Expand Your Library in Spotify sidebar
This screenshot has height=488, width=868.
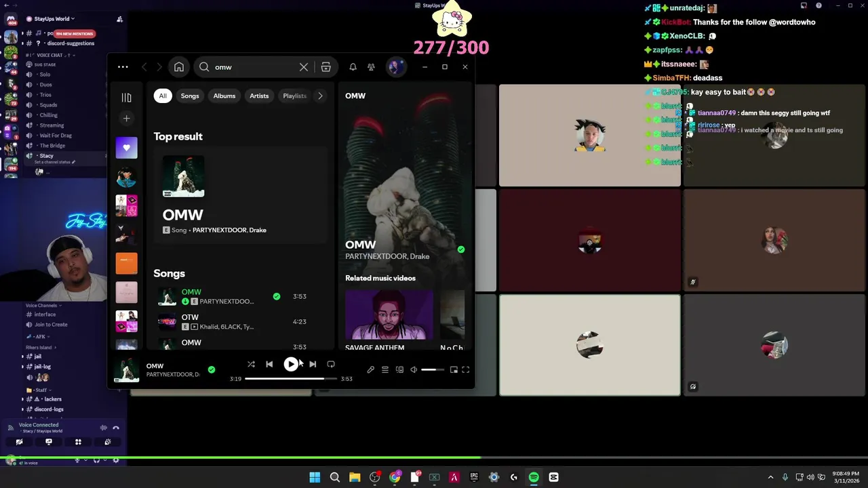point(126,98)
